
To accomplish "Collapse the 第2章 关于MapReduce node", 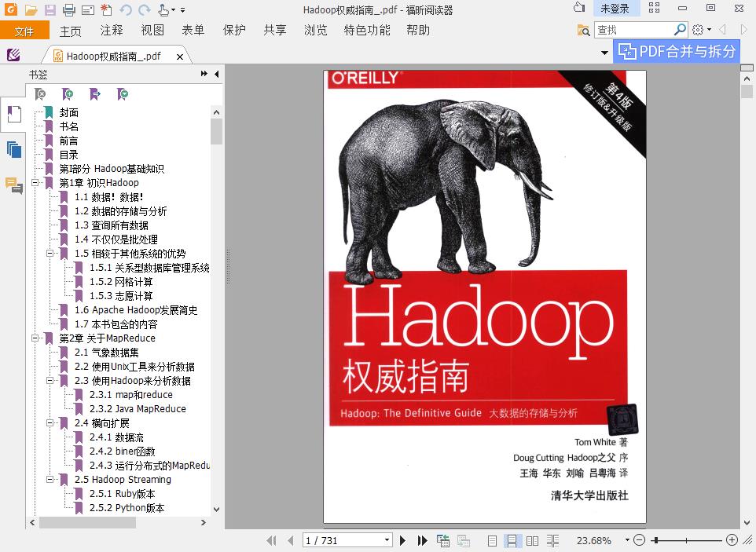I will tap(35, 338).
